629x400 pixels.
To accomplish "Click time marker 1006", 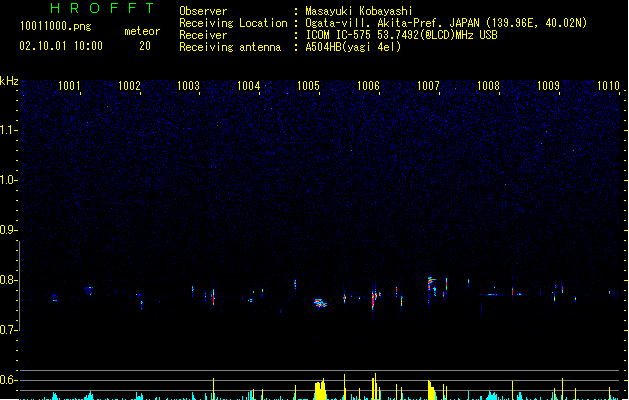I will tap(368, 86).
